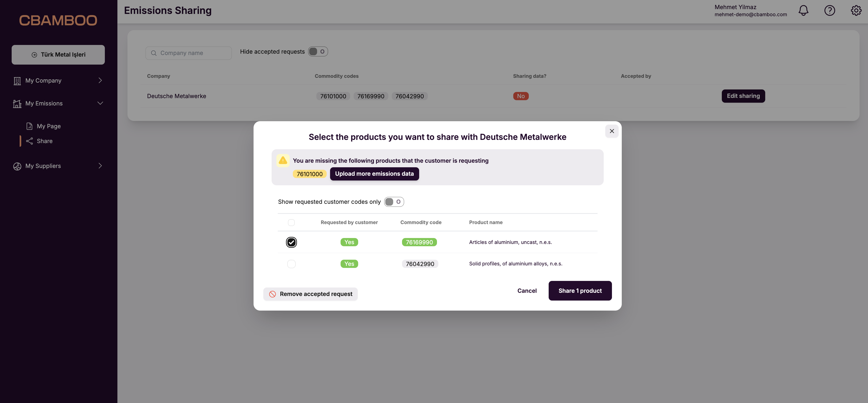
Task: Expand the My Suppliers section
Action: 100,166
